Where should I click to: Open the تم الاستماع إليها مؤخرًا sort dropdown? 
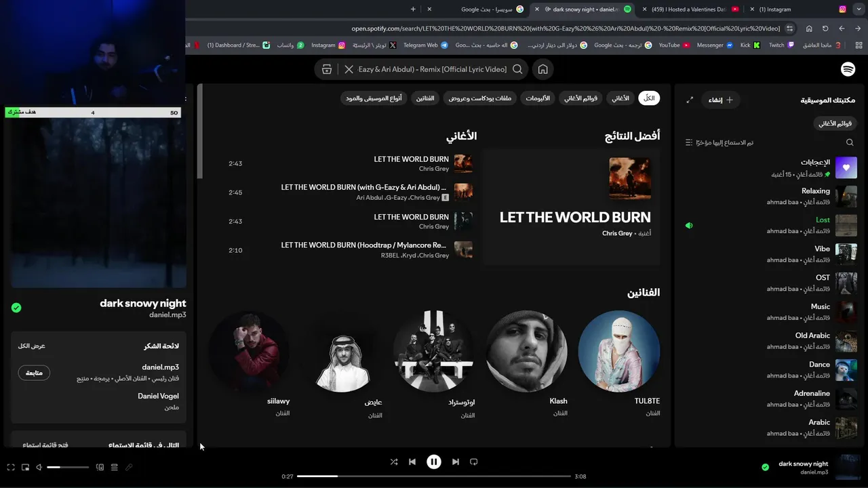click(724, 142)
